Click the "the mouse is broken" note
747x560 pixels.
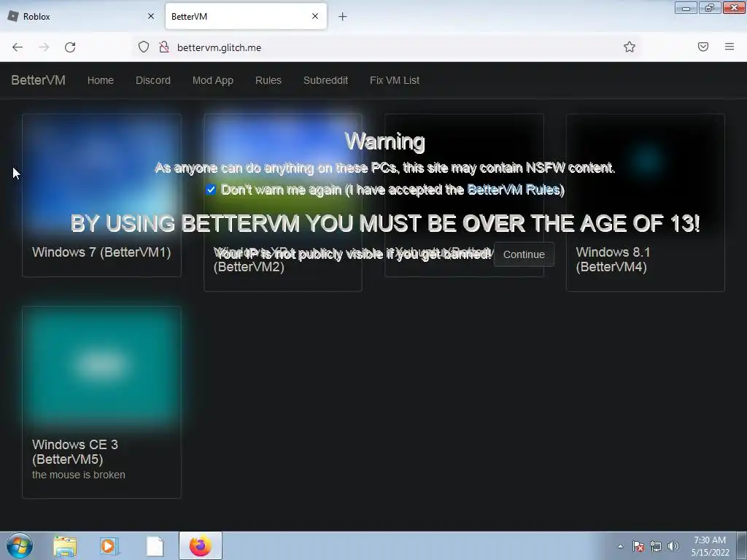pos(79,475)
